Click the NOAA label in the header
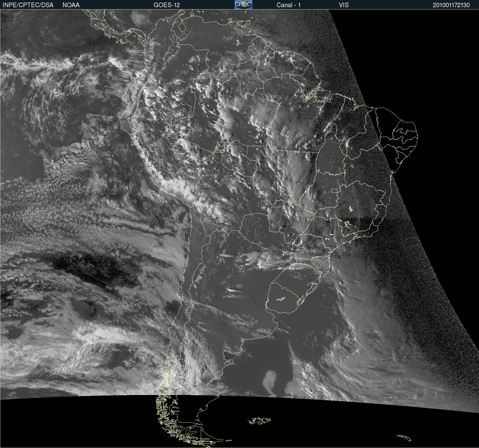The image size is (479, 448). tap(71, 5)
